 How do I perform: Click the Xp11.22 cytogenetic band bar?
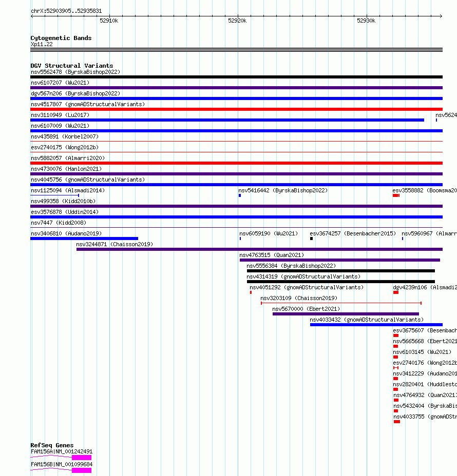click(236, 50)
